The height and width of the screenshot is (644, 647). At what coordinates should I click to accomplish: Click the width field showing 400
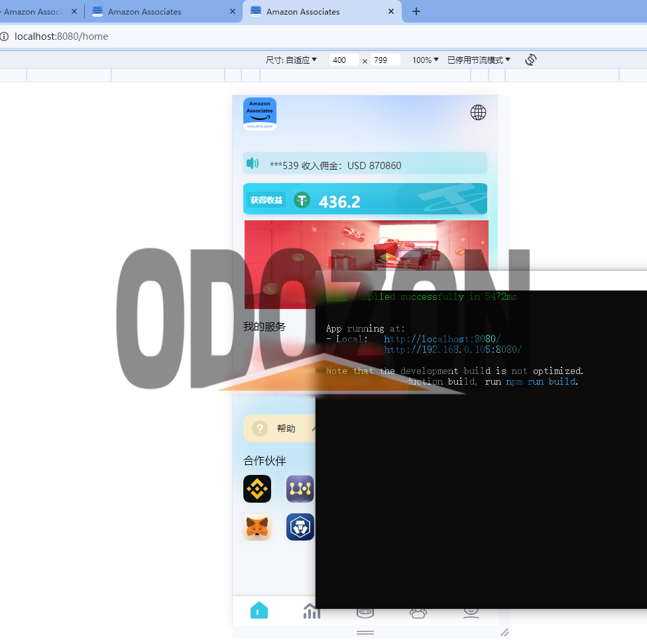click(344, 60)
